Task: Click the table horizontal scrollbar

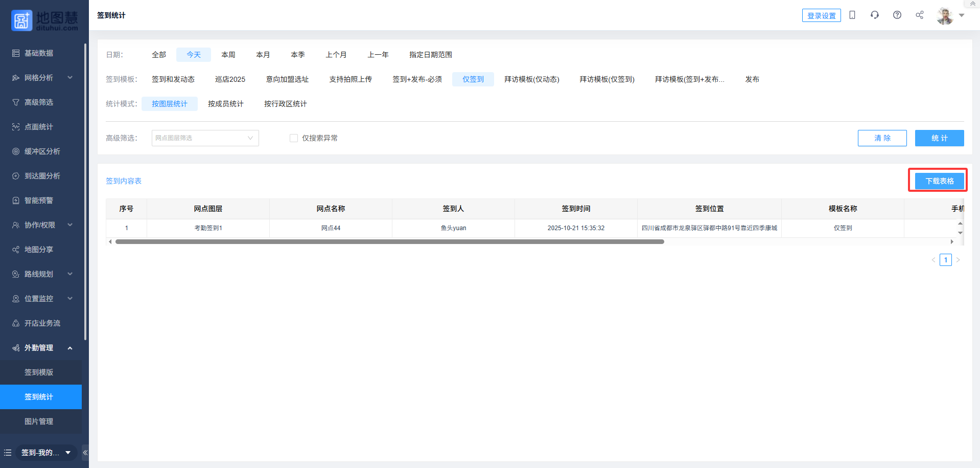Action: point(389,242)
